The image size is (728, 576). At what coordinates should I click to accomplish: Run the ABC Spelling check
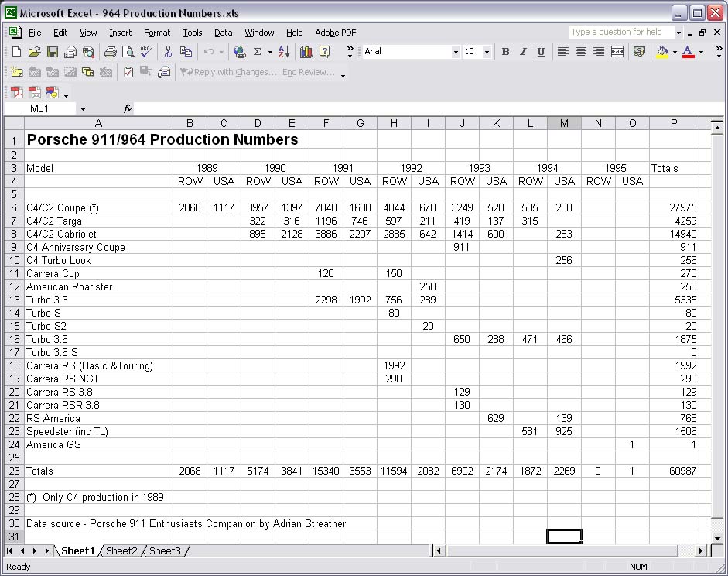[145, 52]
